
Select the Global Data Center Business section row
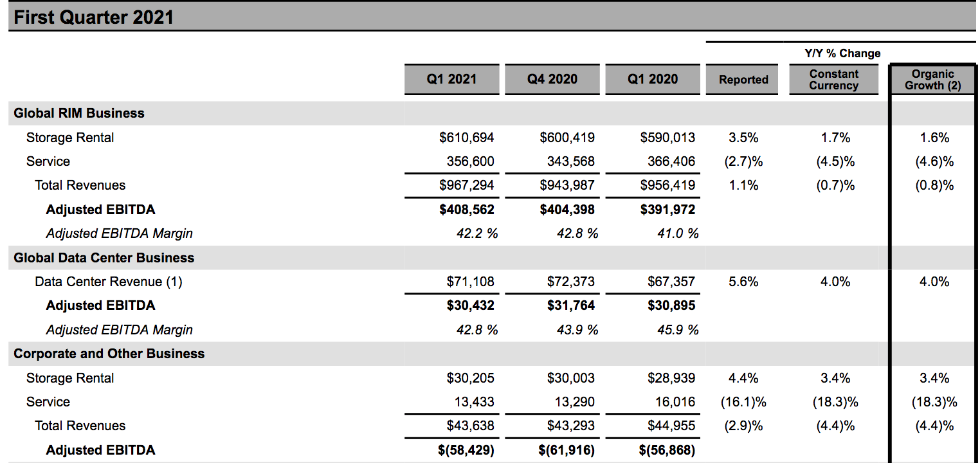[104, 258]
